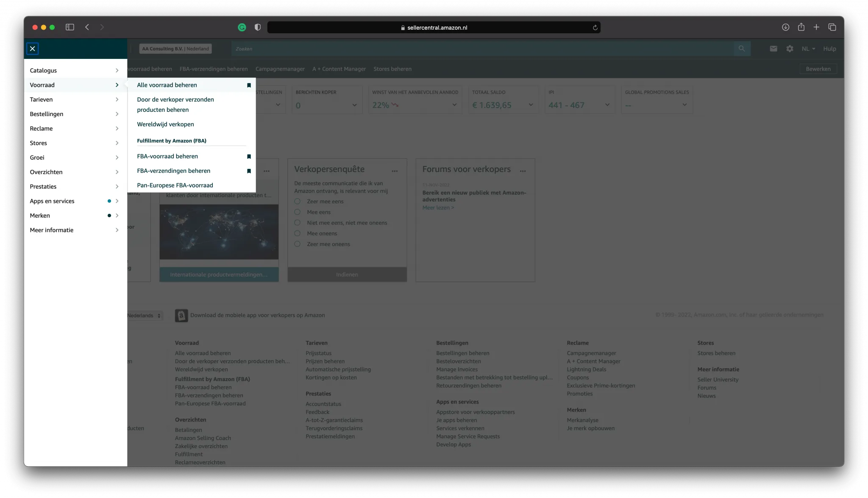Select the Zeer mee eens radio button
This screenshot has width=868, height=498.
coord(298,202)
